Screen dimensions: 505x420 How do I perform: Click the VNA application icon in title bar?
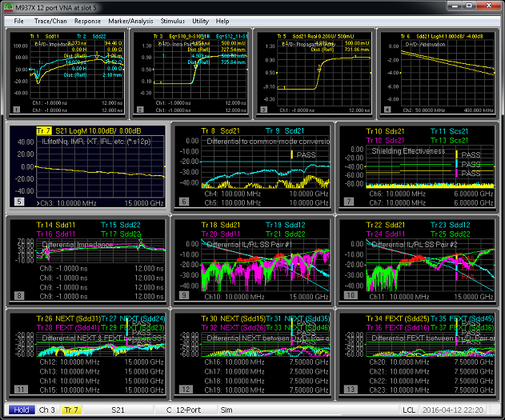(8, 6)
